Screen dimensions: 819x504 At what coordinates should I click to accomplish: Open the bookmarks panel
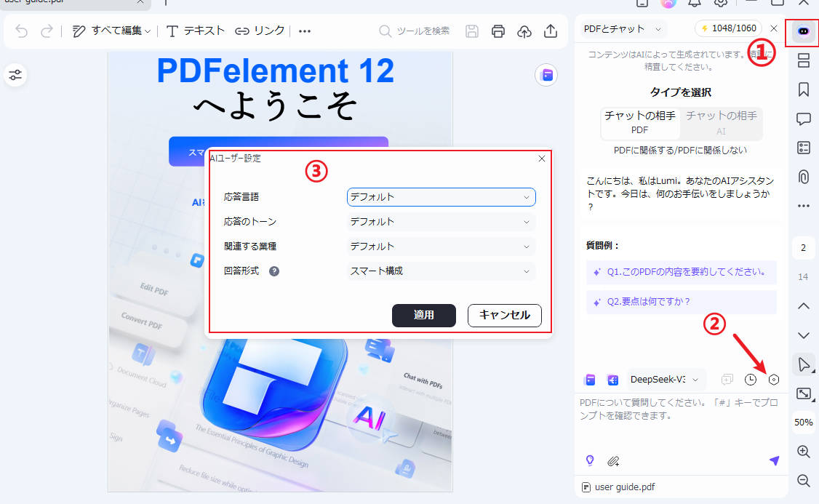[x=803, y=89]
